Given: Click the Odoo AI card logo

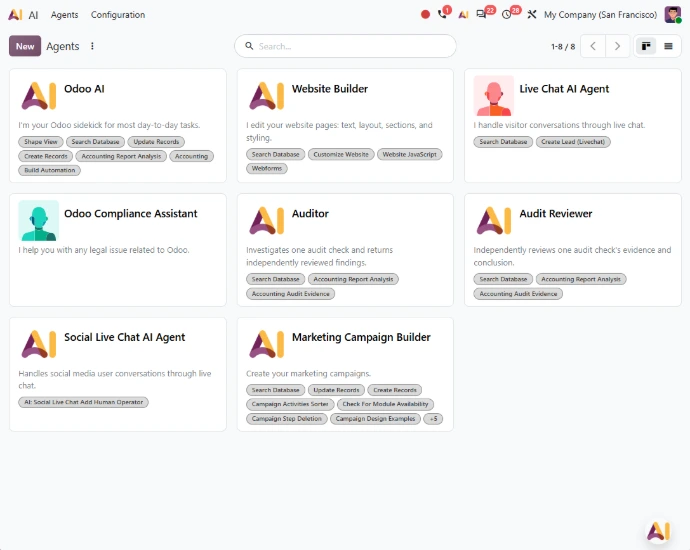Looking at the screenshot, I should click(x=39, y=95).
